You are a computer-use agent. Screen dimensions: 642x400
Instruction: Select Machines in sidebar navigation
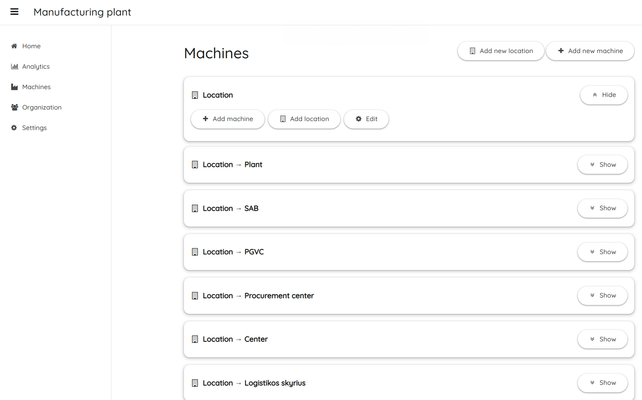pyautogui.click(x=36, y=87)
